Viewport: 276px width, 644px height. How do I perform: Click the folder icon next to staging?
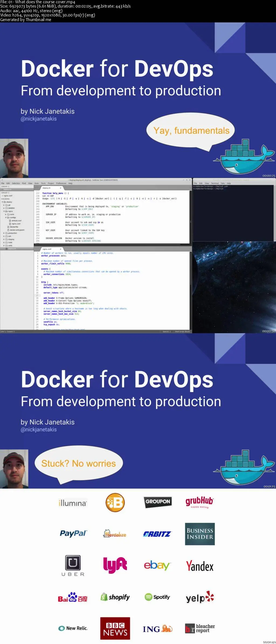tap(6, 239)
